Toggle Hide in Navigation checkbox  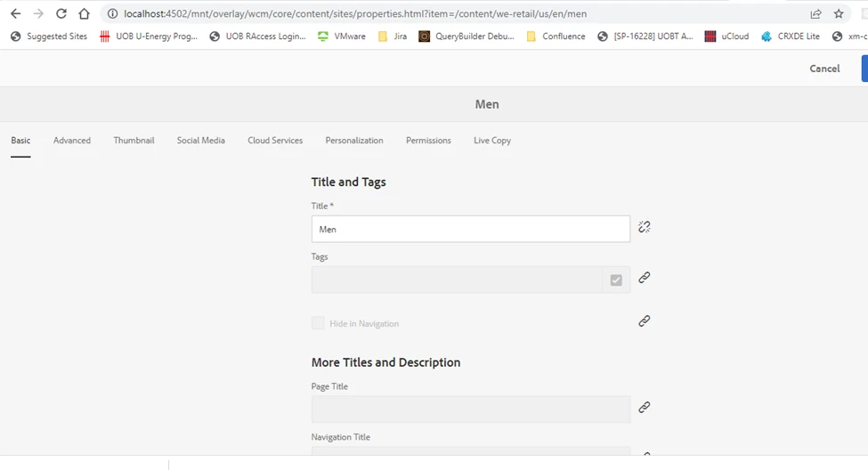pos(318,323)
